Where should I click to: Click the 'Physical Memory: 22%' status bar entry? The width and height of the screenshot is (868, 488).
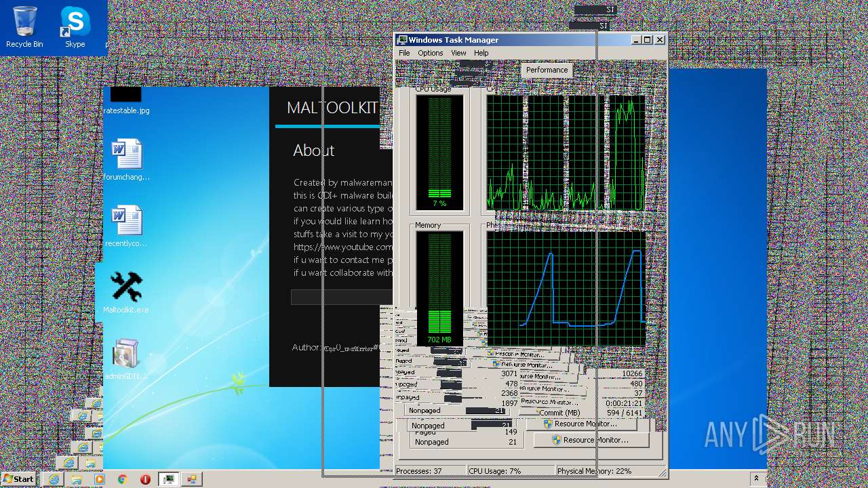pos(595,470)
